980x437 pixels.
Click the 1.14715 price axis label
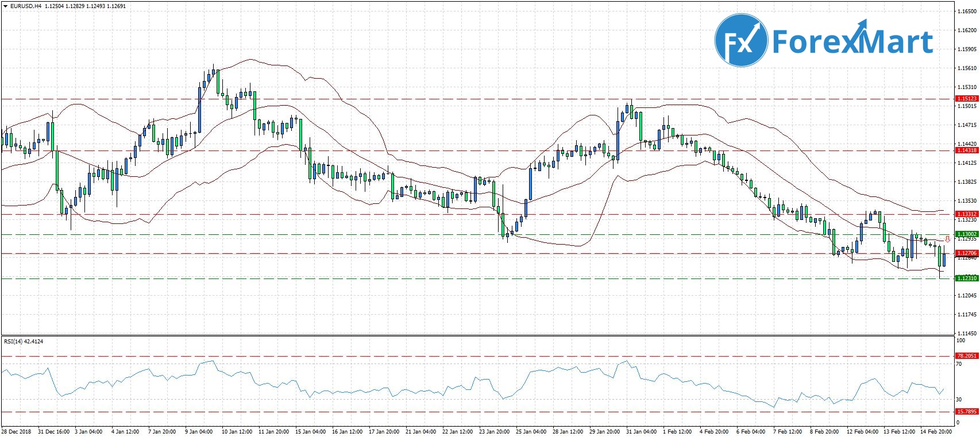[x=967, y=125]
